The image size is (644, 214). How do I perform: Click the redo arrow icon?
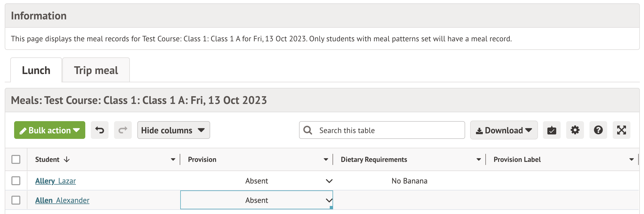tap(123, 130)
